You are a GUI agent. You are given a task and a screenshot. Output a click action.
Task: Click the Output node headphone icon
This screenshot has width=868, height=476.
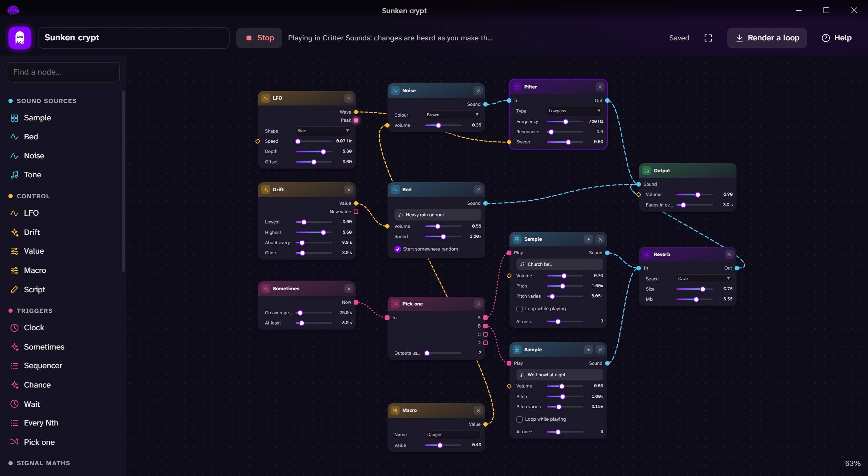646,171
